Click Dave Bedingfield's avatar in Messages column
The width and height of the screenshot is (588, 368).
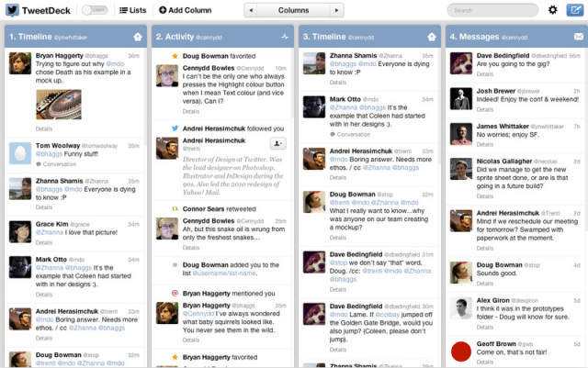point(461,63)
